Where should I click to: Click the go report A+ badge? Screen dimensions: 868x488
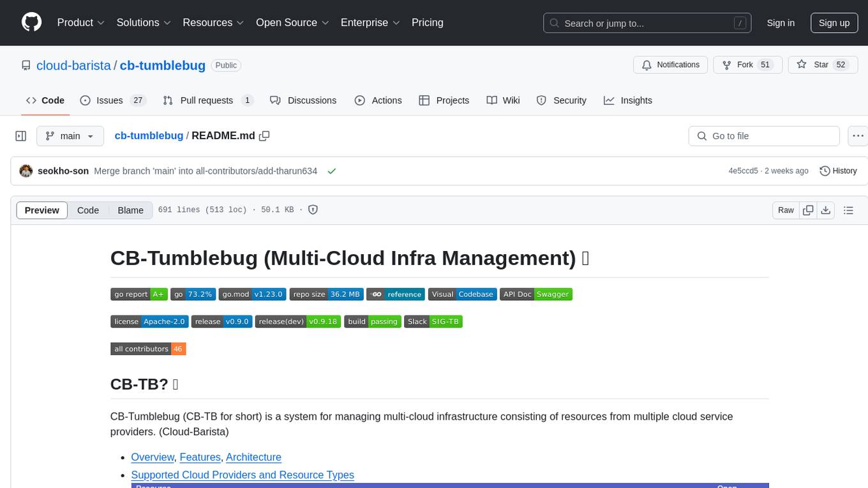[x=139, y=294]
